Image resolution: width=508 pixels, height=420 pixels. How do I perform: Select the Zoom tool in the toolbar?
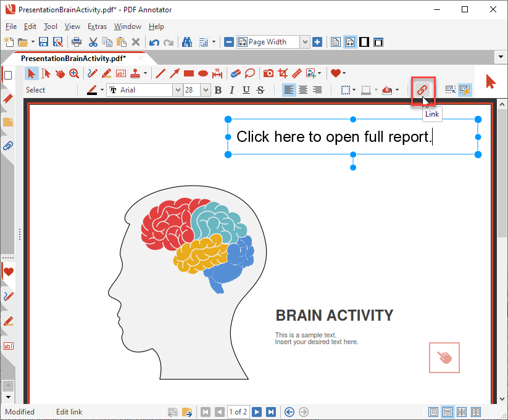tap(75, 73)
